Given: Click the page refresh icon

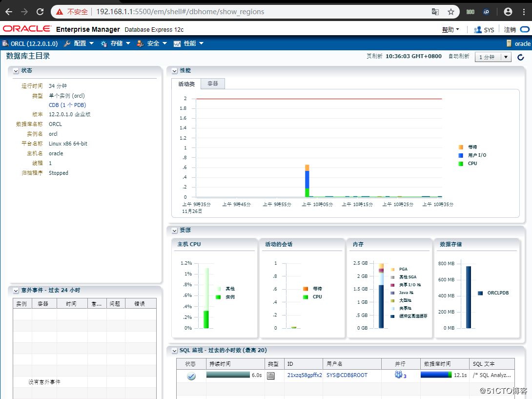Looking at the screenshot, I should pos(520,57).
